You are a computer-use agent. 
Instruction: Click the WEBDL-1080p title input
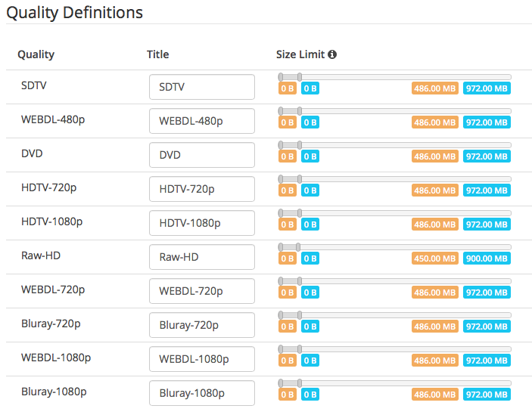201,359
